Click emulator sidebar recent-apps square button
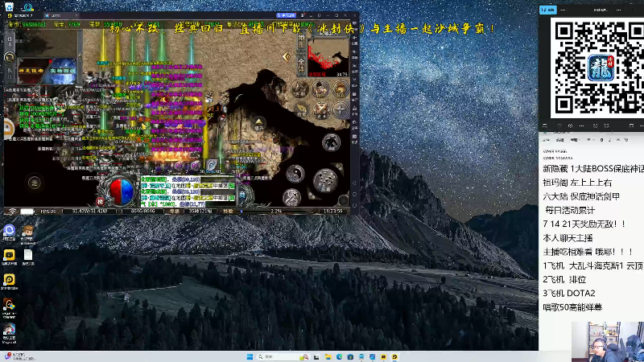This screenshot has width=644, height=362. tap(354, 205)
